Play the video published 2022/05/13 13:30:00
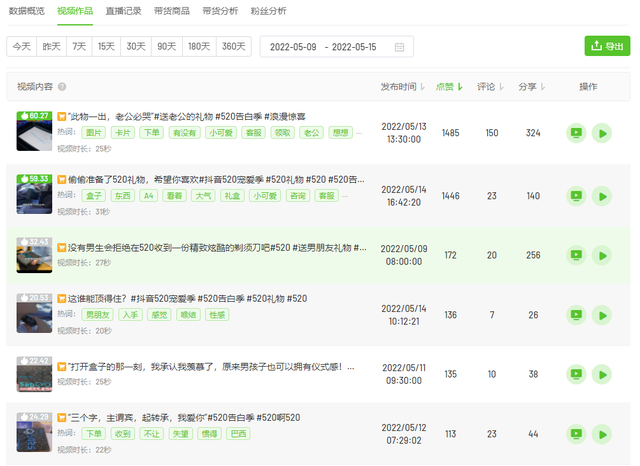 pyautogui.click(x=601, y=132)
